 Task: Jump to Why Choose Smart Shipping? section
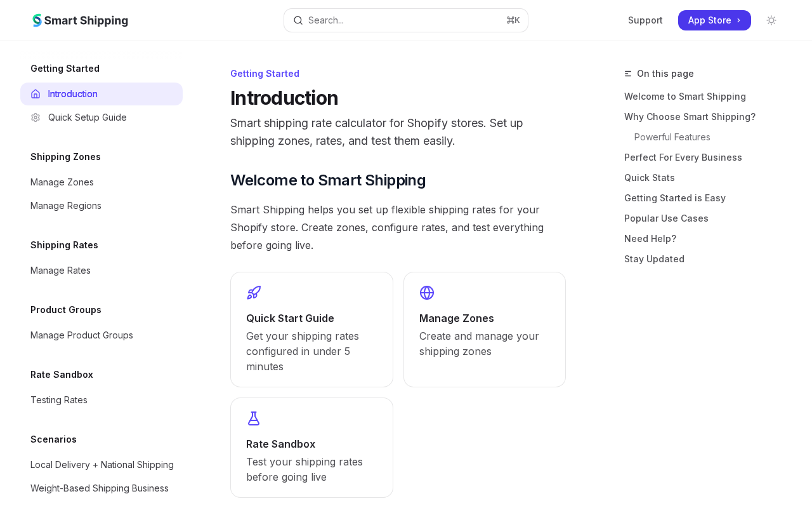[690, 117]
